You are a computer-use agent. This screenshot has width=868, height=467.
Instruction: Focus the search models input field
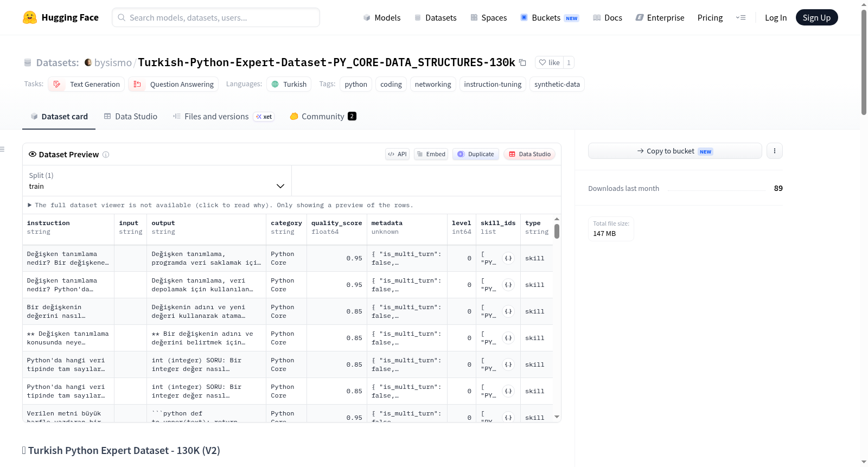216,17
